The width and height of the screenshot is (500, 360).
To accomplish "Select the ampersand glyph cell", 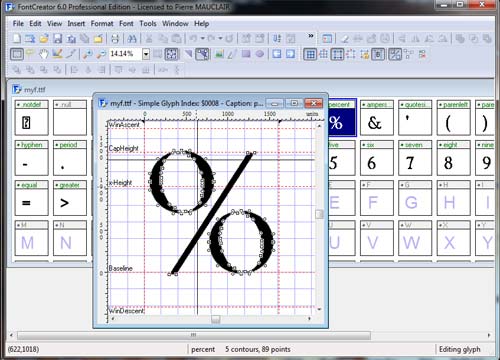I will pyautogui.click(x=377, y=118).
